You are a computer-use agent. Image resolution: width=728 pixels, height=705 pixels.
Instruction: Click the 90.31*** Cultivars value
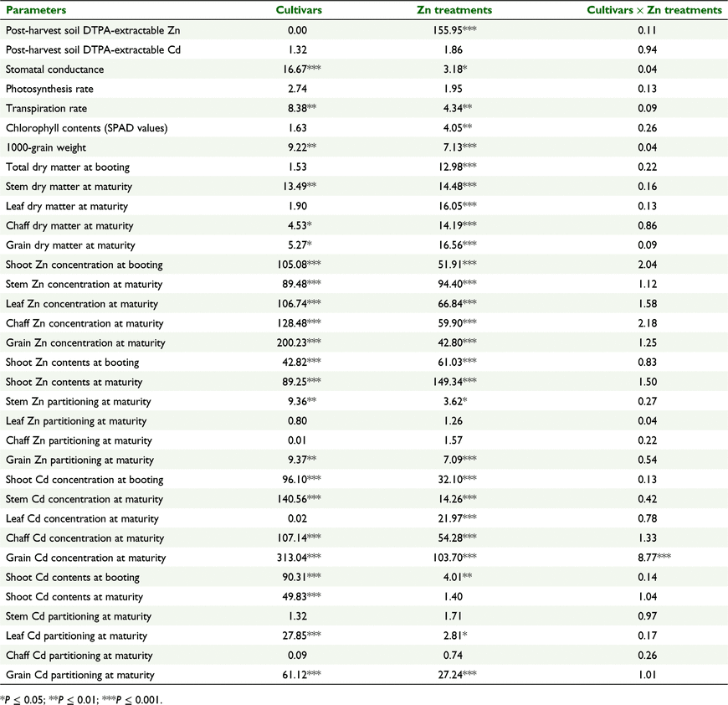[302, 577]
